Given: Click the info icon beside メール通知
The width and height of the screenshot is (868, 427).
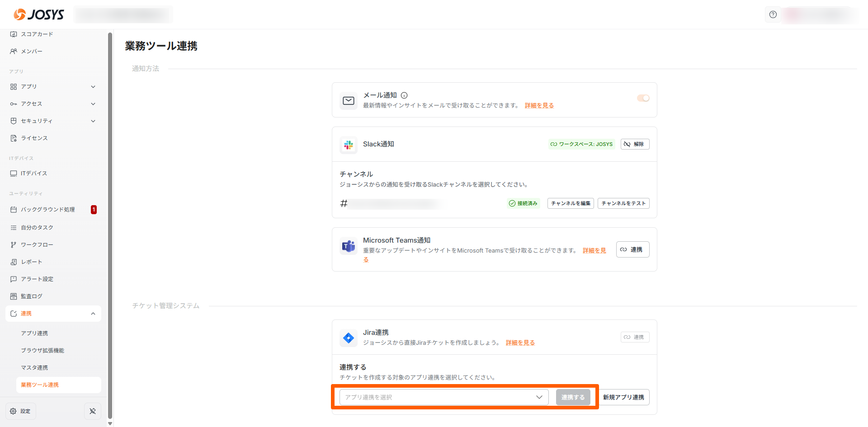Looking at the screenshot, I should point(404,95).
